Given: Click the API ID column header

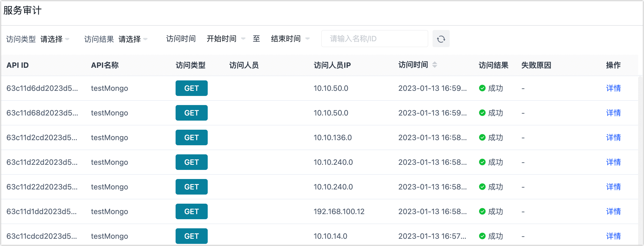Looking at the screenshot, I should click(18, 65).
